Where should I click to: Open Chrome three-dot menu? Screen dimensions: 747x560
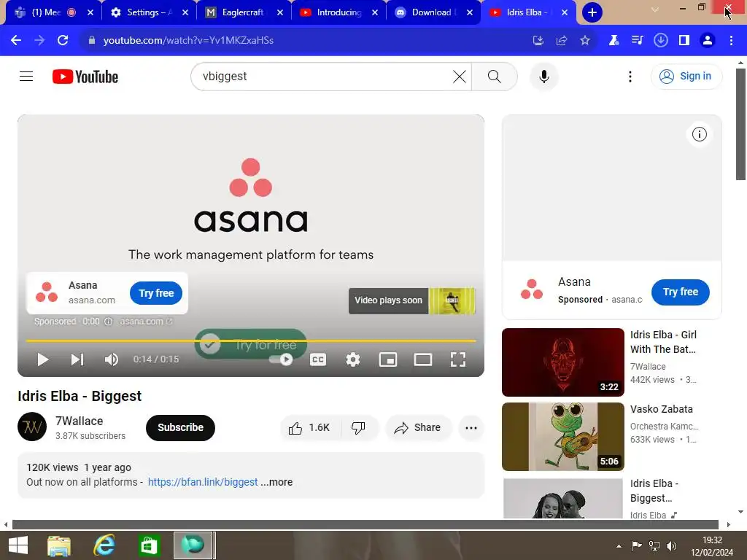click(731, 41)
